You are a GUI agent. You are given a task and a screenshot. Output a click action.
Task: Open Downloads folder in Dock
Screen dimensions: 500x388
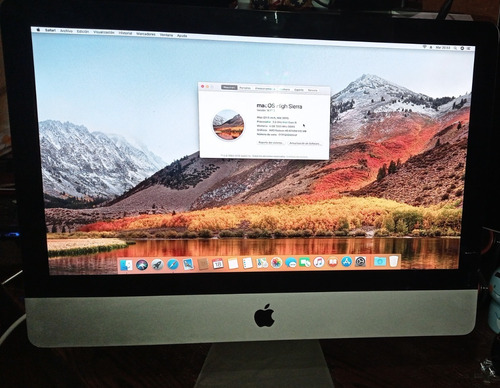[380, 261]
